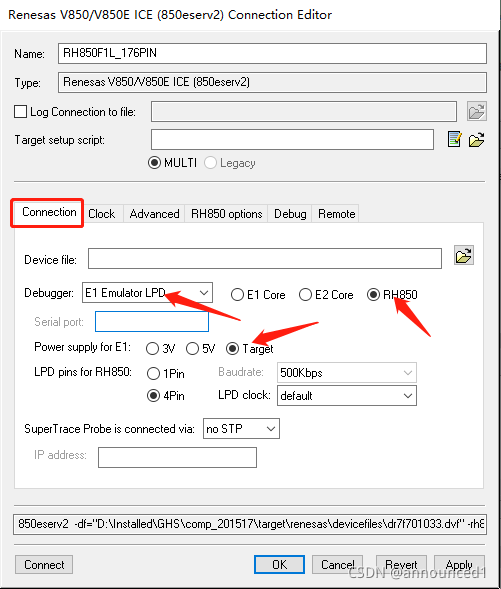Select MULTI script type

[x=154, y=163]
